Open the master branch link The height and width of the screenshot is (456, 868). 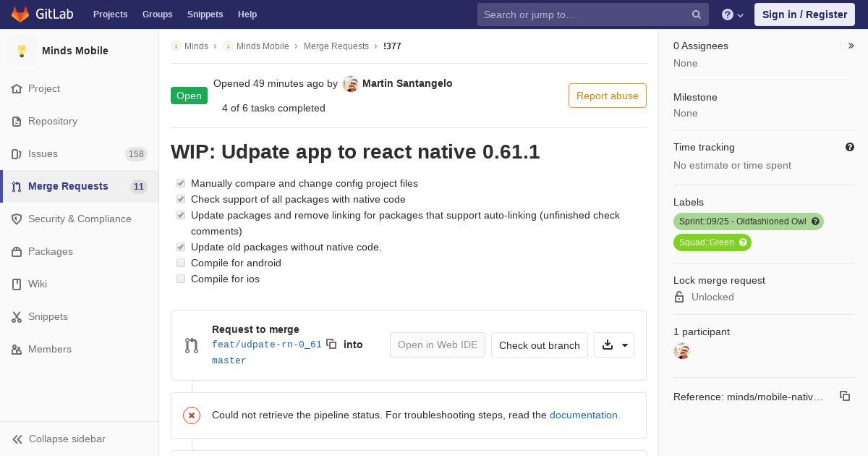tap(229, 360)
